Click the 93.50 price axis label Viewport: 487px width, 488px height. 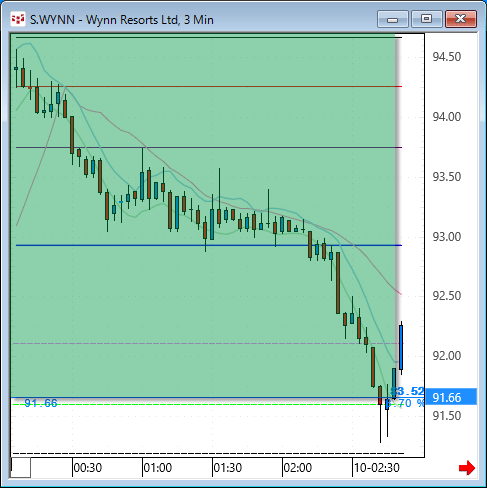click(x=447, y=177)
